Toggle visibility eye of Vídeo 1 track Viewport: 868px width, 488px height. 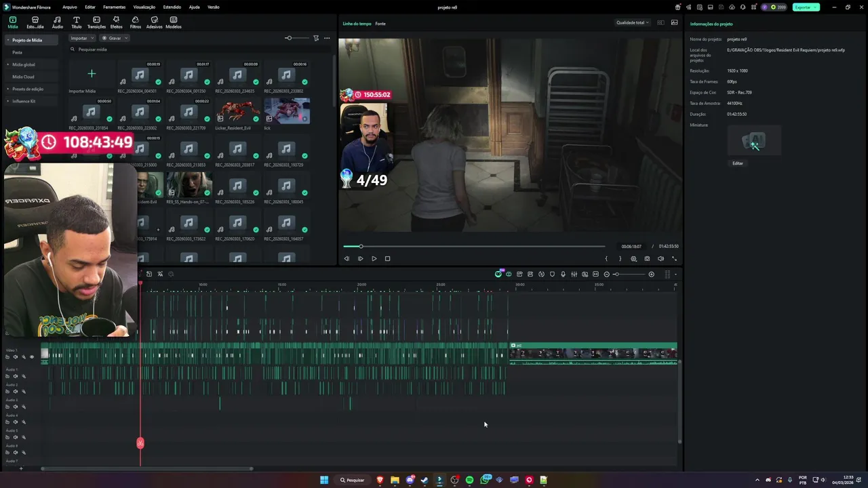click(31, 357)
